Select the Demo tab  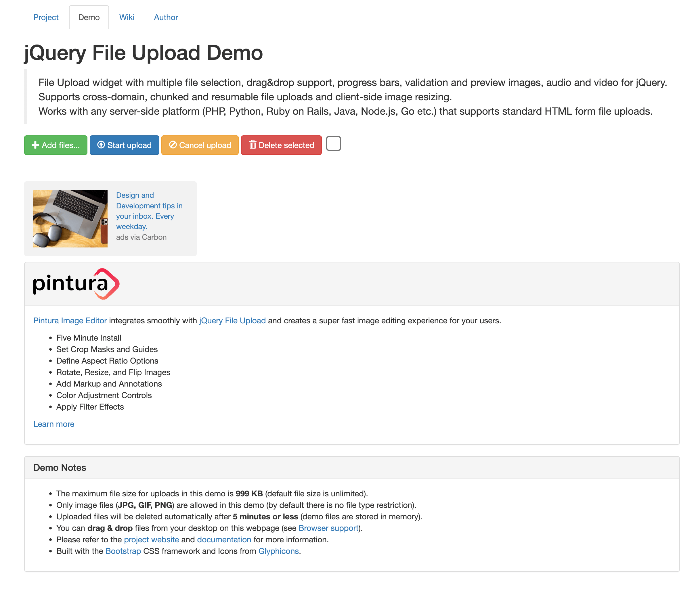[89, 18]
